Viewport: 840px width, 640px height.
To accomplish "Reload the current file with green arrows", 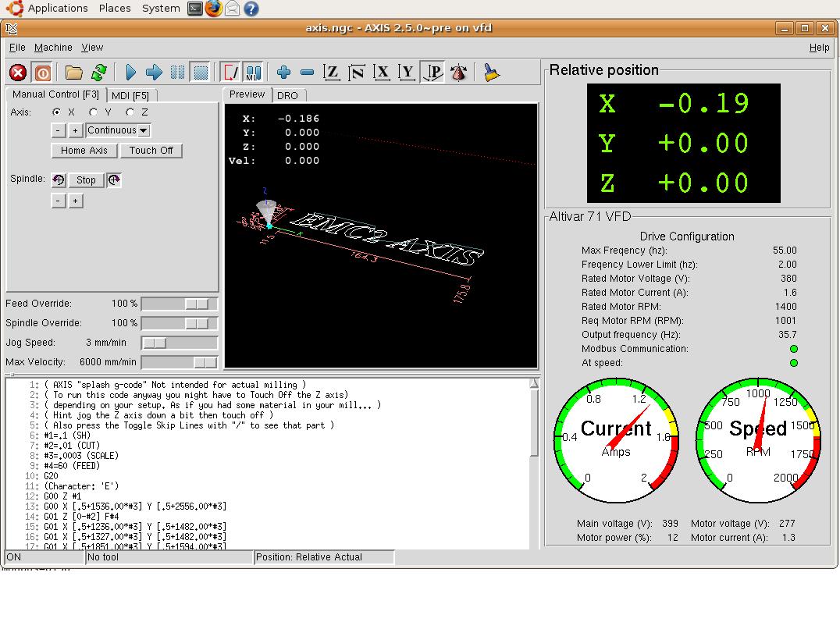I will [x=98, y=73].
